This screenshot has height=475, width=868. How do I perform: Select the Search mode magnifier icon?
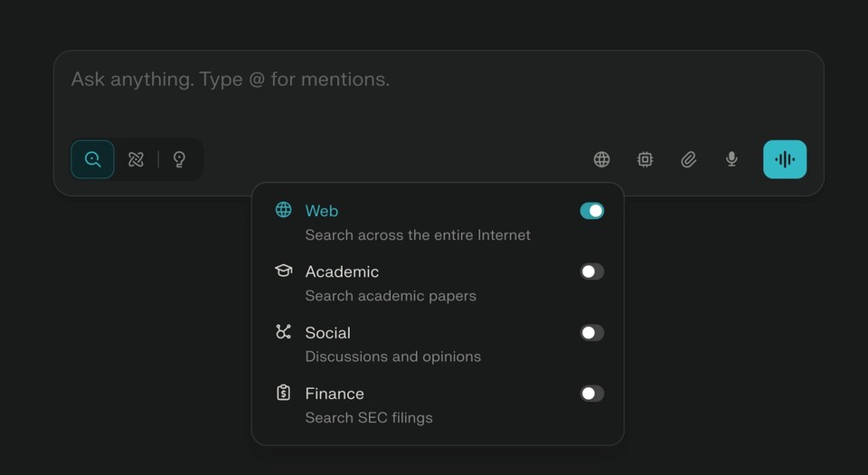(93, 159)
